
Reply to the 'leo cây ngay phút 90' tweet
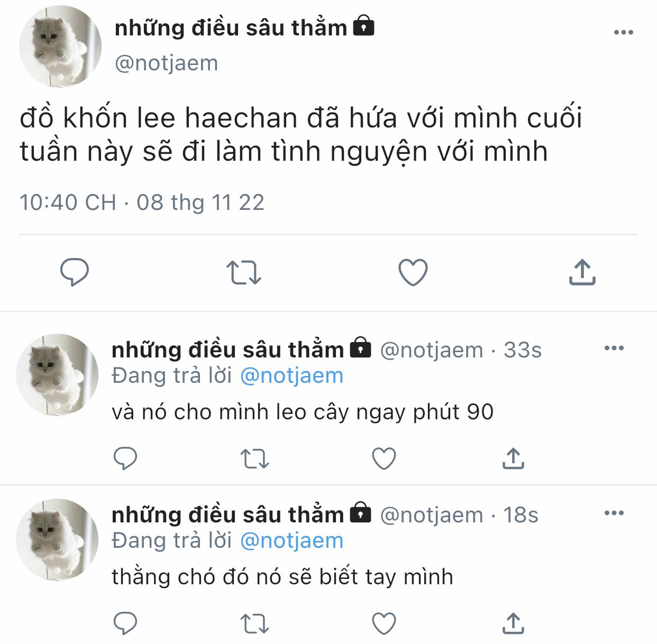[125, 458]
